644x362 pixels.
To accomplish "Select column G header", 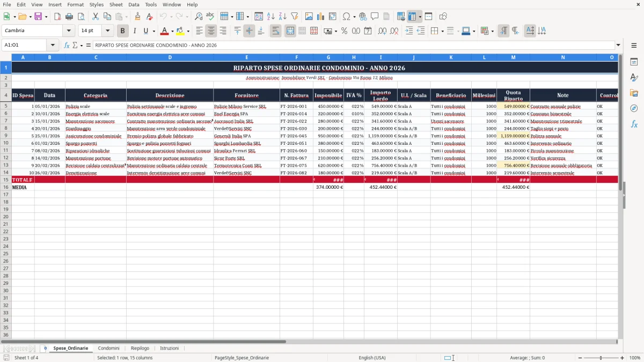I will tap(328, 57).
